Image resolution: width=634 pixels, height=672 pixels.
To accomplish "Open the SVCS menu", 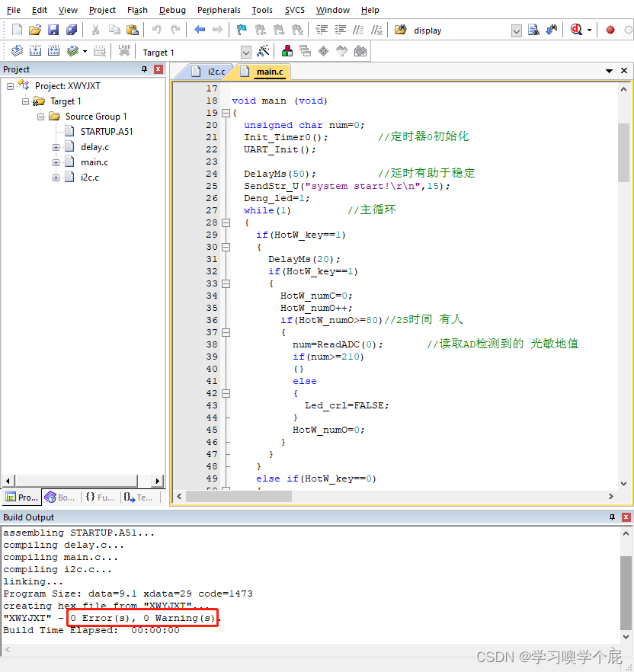I will pos(294,10).
